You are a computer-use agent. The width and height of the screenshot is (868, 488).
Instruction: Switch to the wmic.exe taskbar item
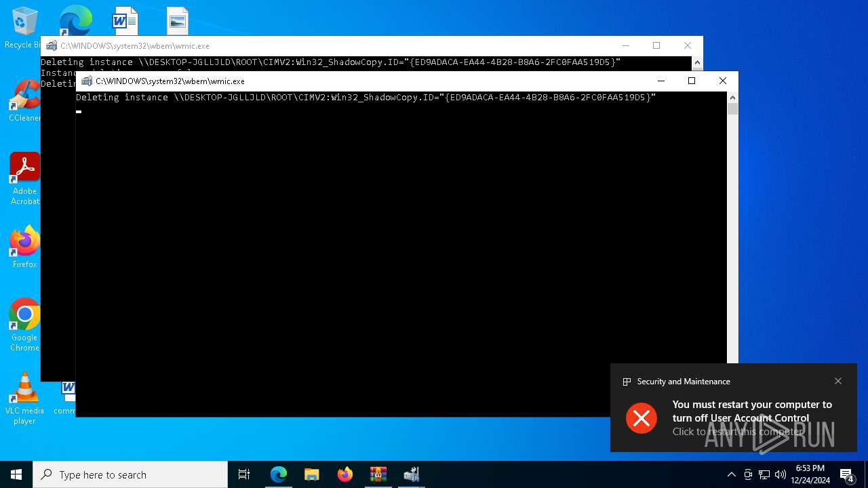(412, 474)
